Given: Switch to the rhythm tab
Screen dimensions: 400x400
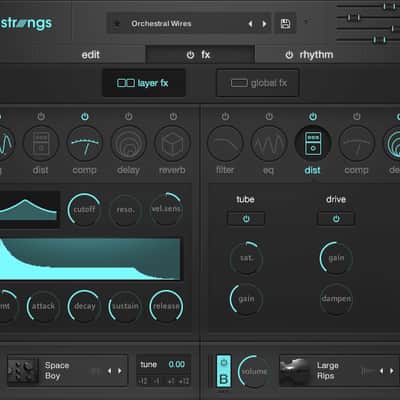Looking at the screenshot, I should [x=316, y=55].
